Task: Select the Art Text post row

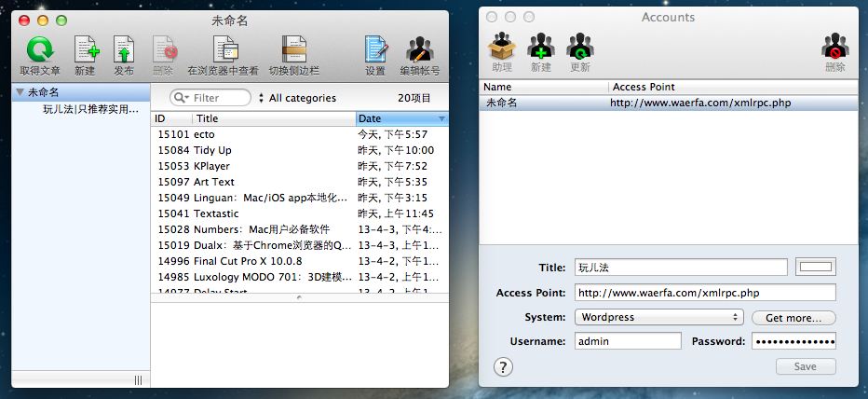Action: [x=300, y=182]
